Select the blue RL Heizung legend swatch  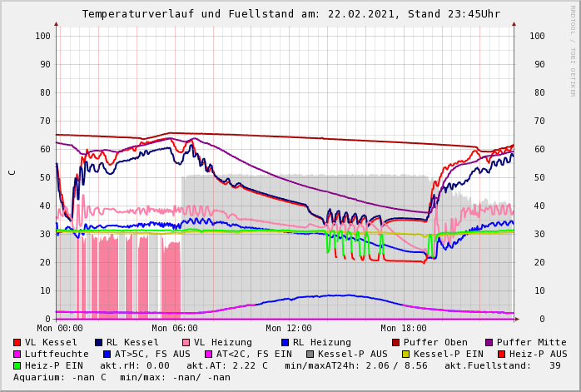click(285, 343)
